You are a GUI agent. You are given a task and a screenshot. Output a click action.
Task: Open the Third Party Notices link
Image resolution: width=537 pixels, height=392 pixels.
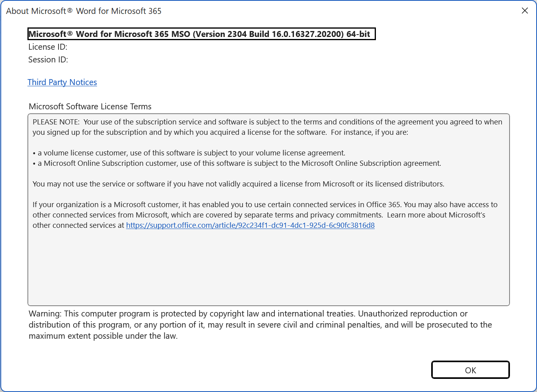point(62,82)
